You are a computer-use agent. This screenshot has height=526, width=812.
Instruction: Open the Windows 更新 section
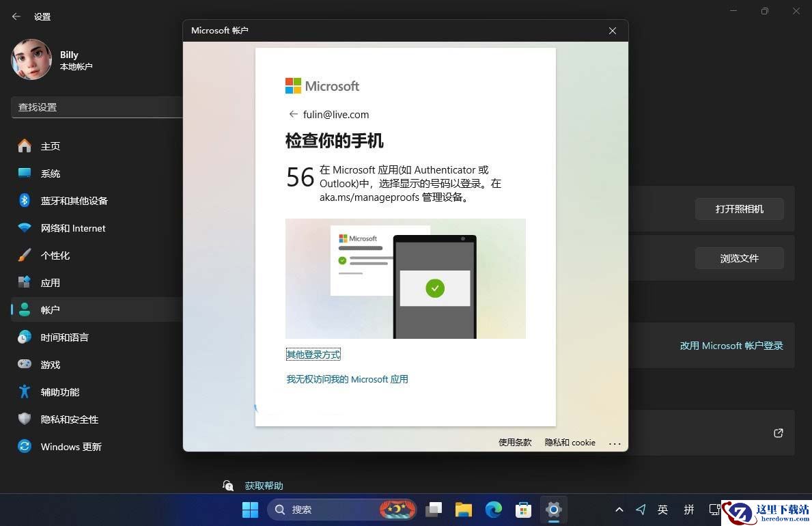[97, 447]
